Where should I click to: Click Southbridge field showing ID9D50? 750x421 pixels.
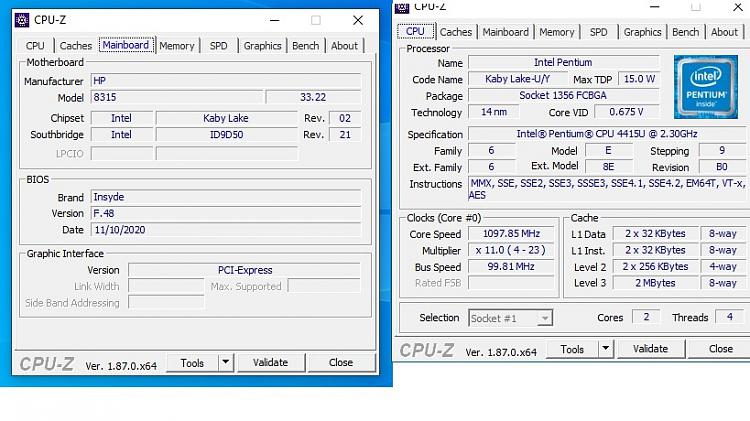[226, 135]
